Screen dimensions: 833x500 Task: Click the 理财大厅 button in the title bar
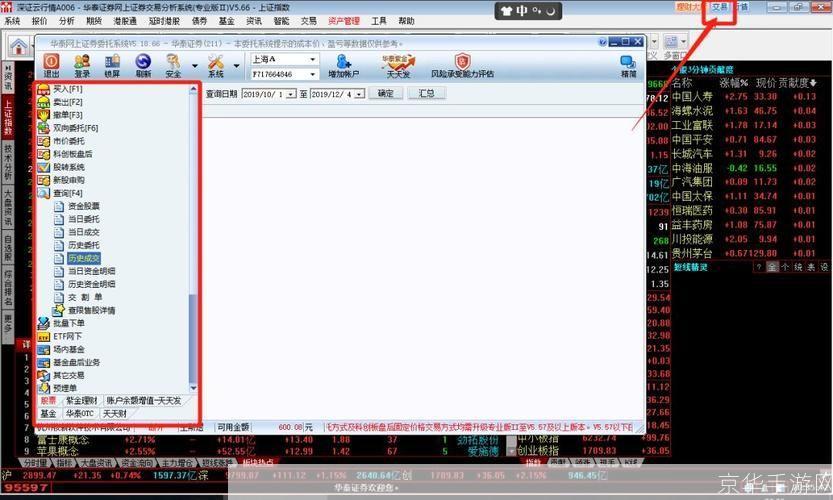(689, 7)
